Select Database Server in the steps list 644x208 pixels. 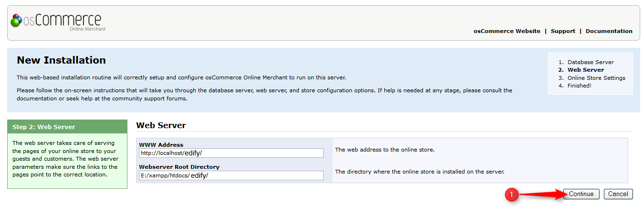click(590, 62)
